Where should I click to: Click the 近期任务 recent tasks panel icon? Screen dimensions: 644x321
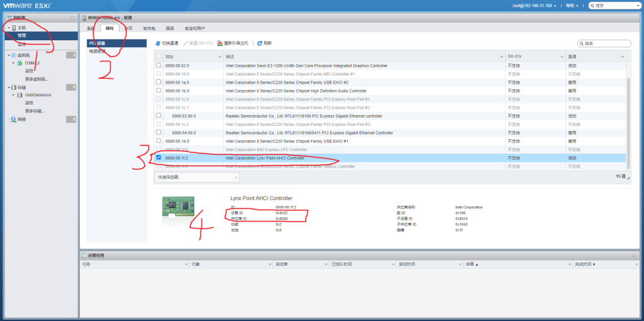point(84,256)
